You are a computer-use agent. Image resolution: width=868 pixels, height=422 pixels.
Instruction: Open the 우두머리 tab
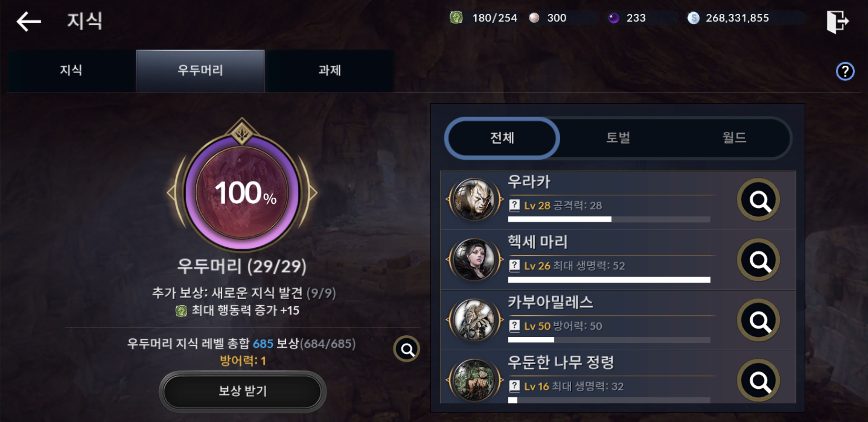(200, 71)
